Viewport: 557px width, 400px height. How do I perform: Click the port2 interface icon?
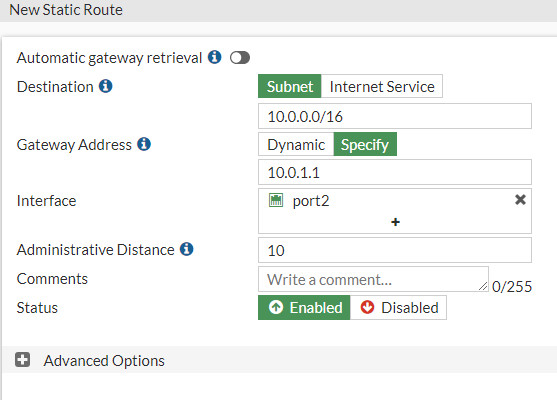(x=276, y=200)
